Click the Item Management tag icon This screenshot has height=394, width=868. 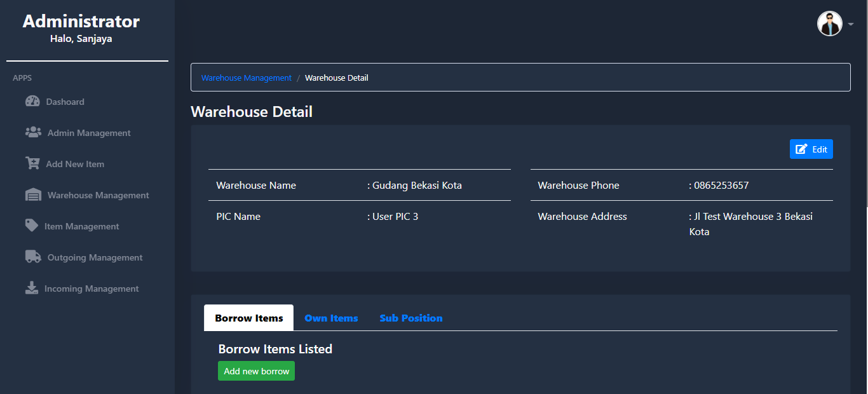tap(32, 226)
